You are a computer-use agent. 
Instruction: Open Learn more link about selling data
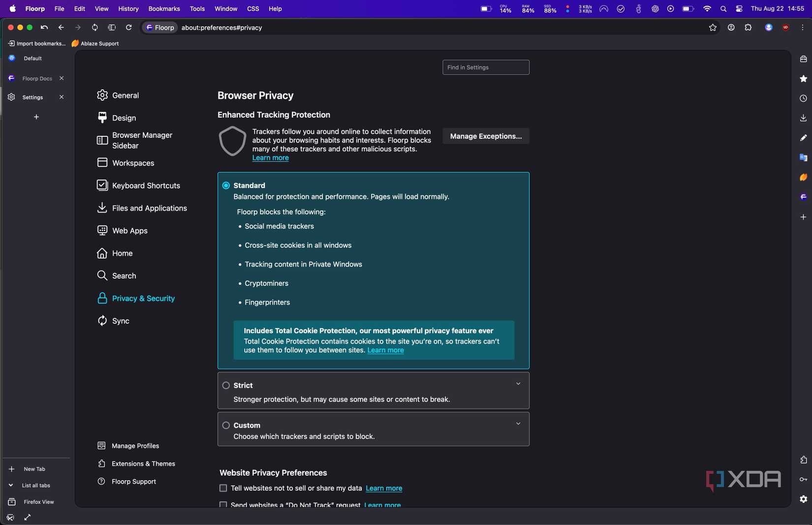(x=384, y=488)
